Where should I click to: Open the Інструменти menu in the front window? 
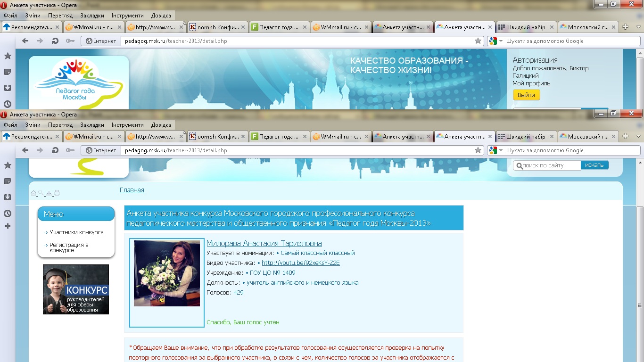127,125
